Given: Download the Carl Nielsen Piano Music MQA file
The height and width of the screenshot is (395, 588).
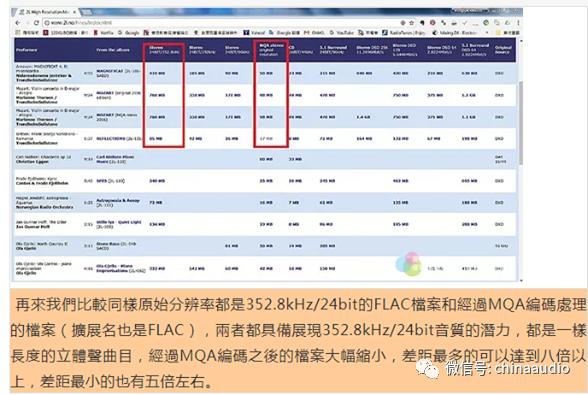Looking at the screenshot, I should [x=266, y=159].
